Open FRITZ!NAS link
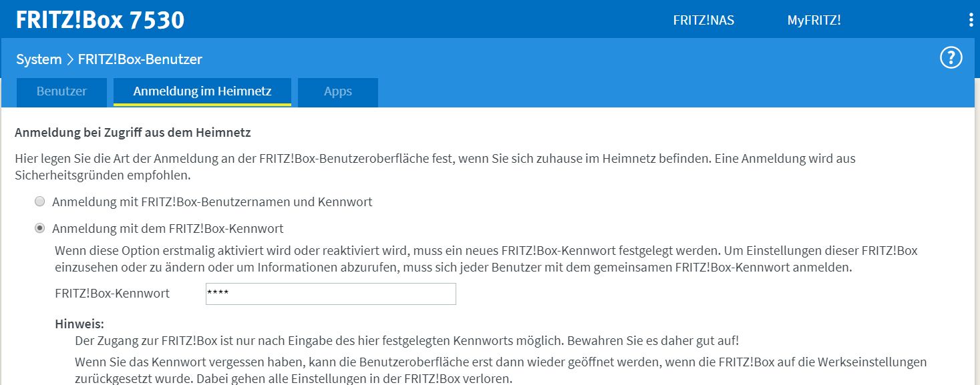 [703, 20]
